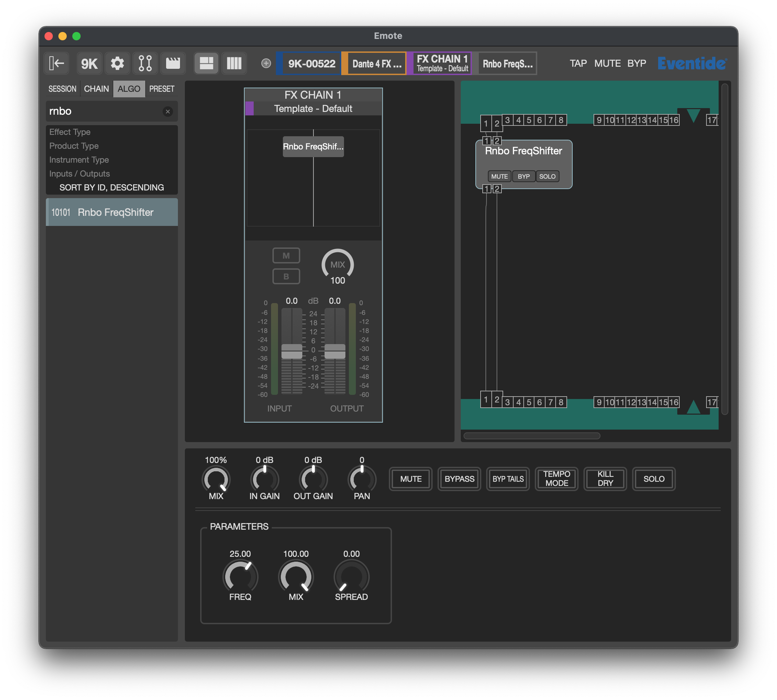Click the OUT GAIN knob

(313, 479)
